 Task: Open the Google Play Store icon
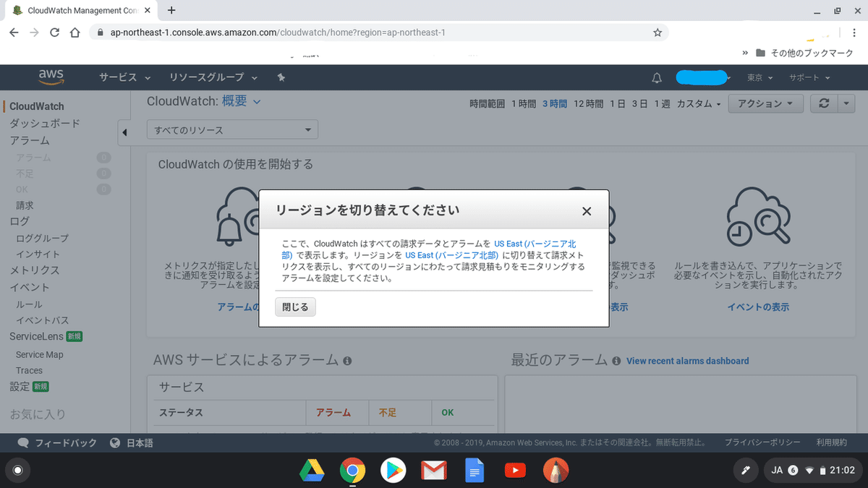point(393,470)
